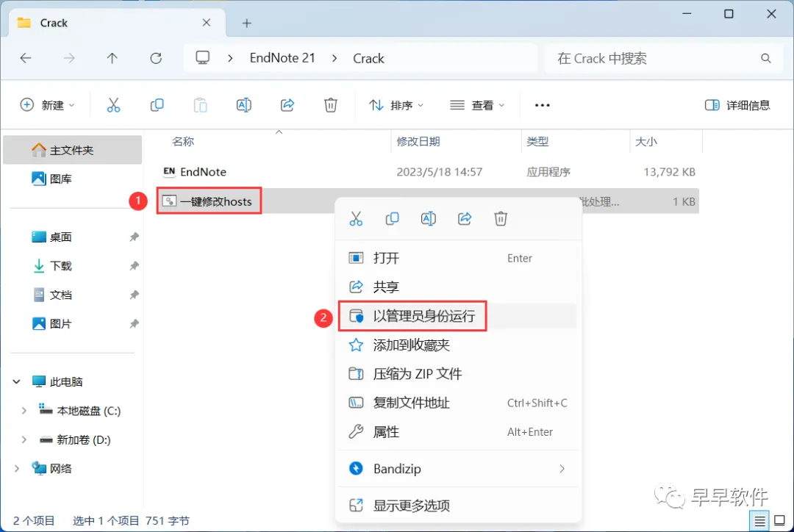Close the Crack tab
Viewport: 794px width, 532px height.
[207, 23]
